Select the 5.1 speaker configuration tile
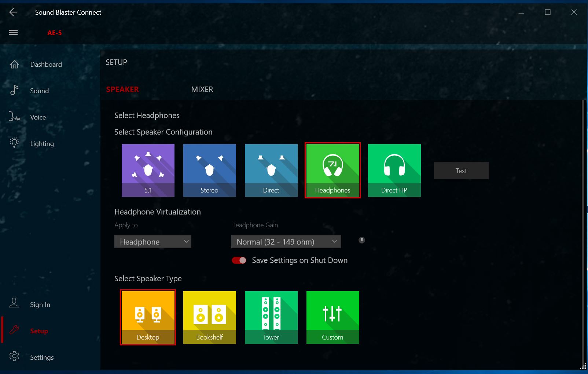 tap(148, 170)
